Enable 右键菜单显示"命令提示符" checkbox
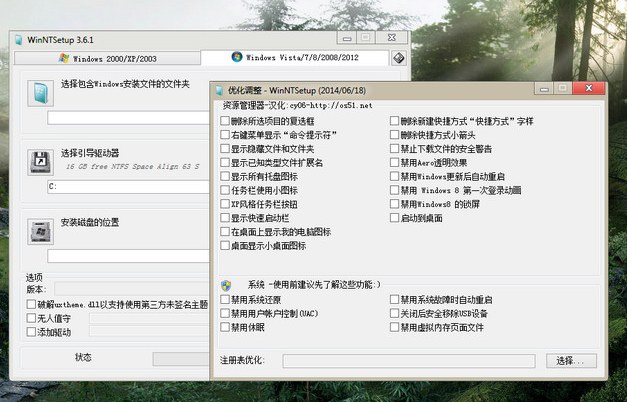Viewport: 627px width, 402px height. [x=225, y=135]
